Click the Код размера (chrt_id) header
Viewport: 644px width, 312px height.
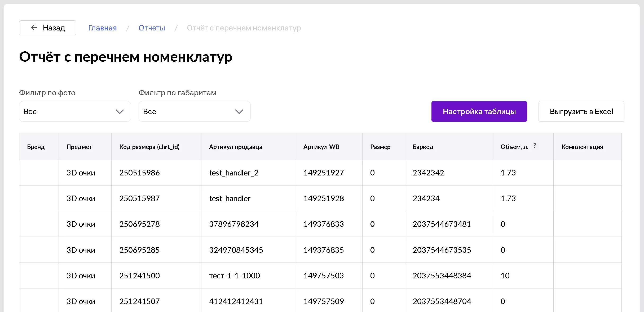149,147
